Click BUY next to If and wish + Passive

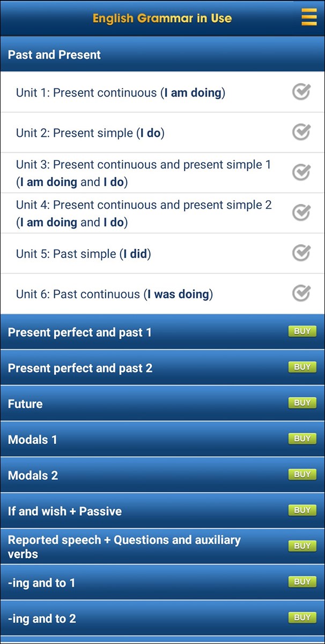[302, 510]
